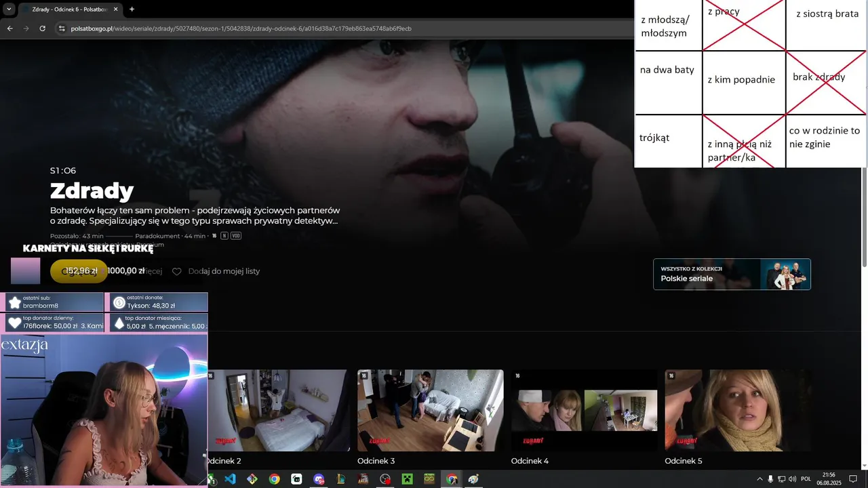Go back with the browser back arrow

click(x=9, y=28)
